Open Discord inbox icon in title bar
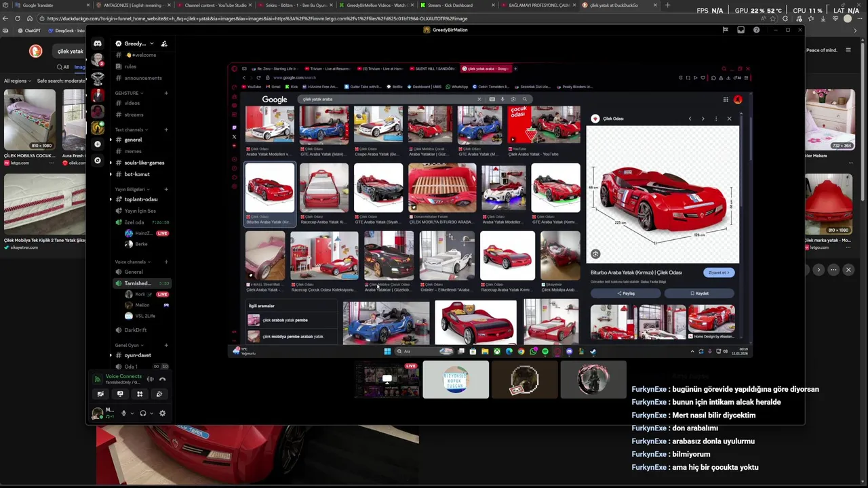Screen dimensions: 868x488 741,30
